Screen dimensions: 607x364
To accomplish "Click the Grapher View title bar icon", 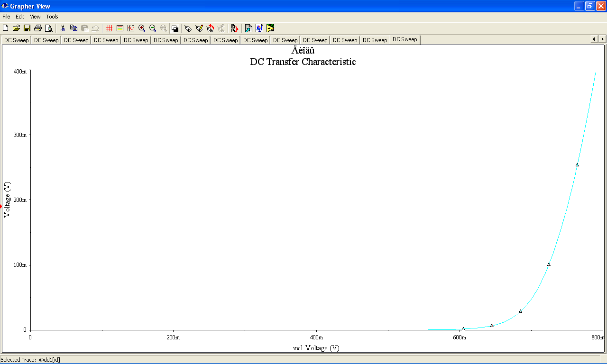I will (x=5, y=6).
